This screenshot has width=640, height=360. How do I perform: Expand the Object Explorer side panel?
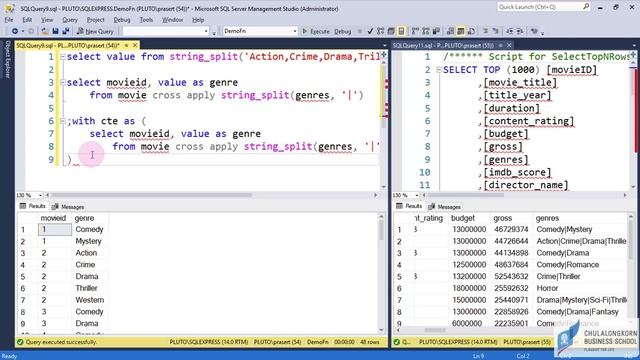point(7,59)
